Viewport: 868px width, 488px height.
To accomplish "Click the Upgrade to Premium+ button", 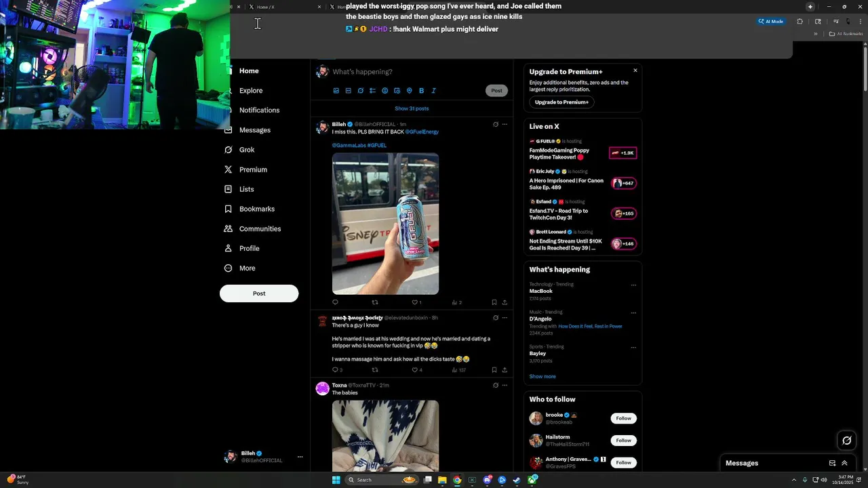I will click(x=561, y=102).
